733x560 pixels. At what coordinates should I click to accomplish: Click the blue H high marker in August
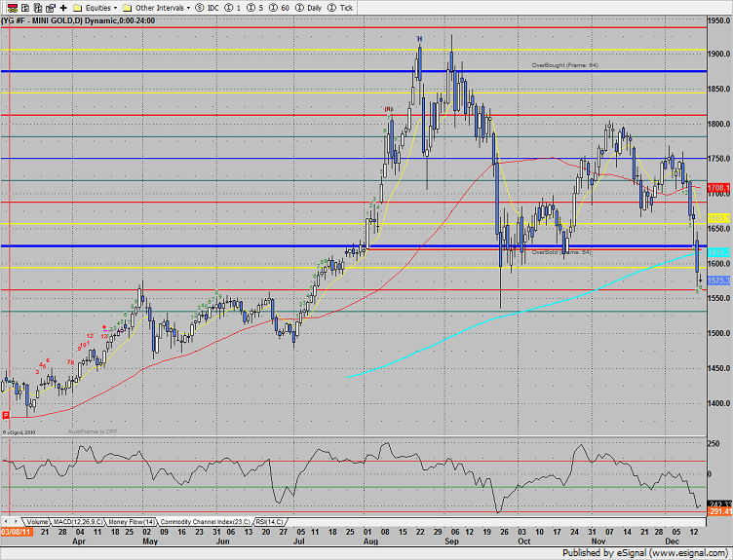coord(419,39)
